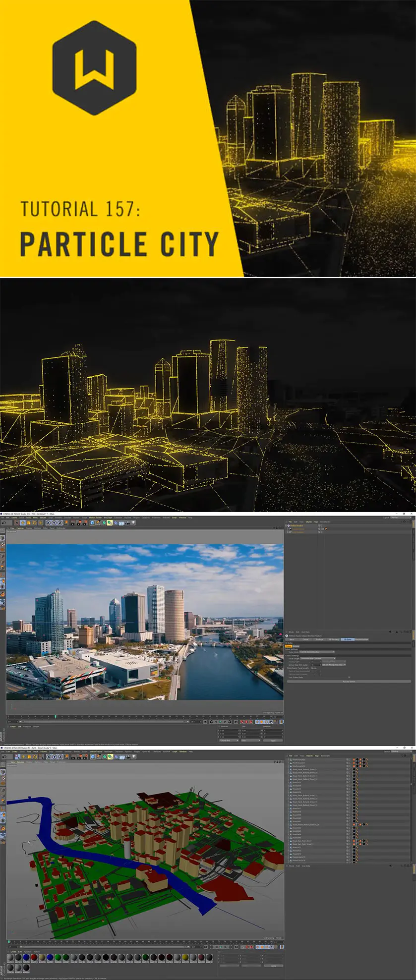Open the File menu in lower BaseCity window
This screenshot has height=980, width=416.
(x=2, y=751)
